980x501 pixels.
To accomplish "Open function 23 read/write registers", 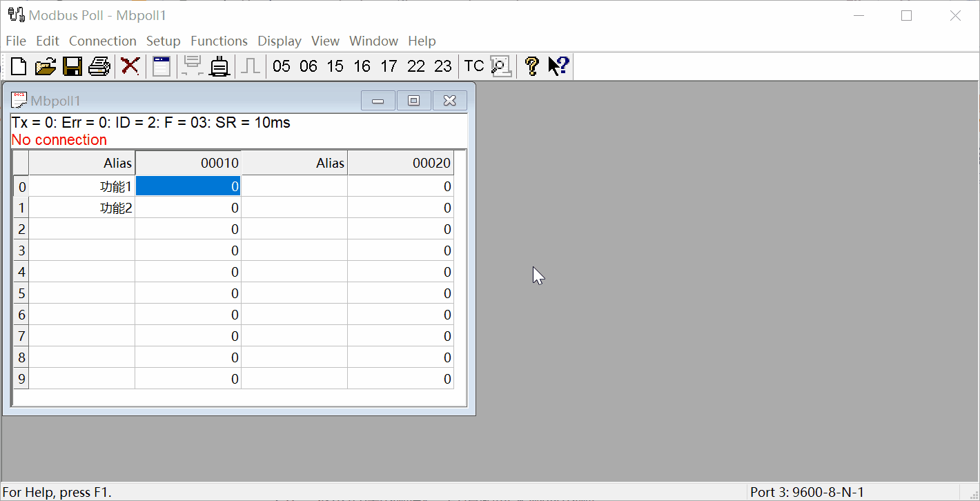I will pos(443,66).
